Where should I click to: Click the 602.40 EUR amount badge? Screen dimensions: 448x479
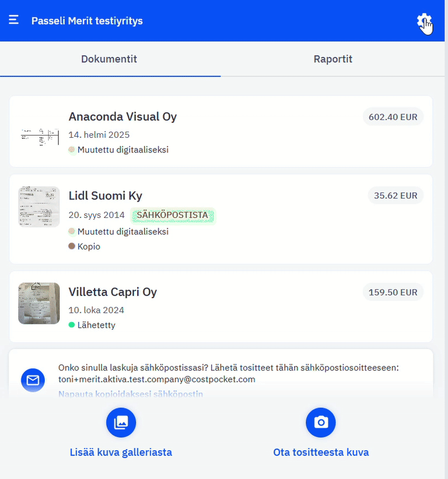click(x=393, y=117)
